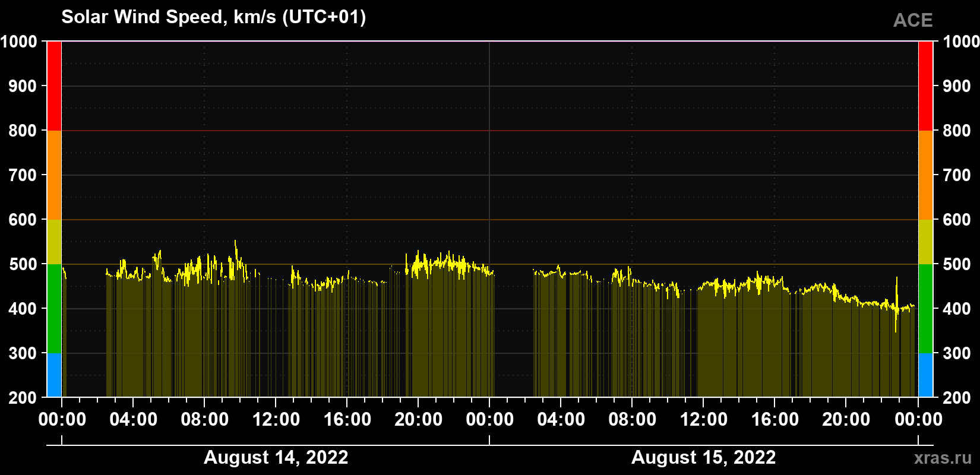Click the Solar Wind Speed chart title

[x=214, y=17]
